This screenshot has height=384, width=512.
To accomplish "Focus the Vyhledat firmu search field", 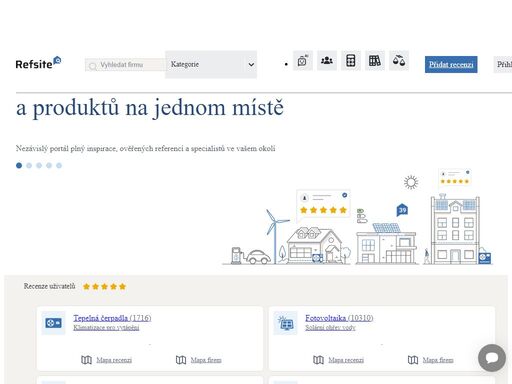I will point(125,65).
